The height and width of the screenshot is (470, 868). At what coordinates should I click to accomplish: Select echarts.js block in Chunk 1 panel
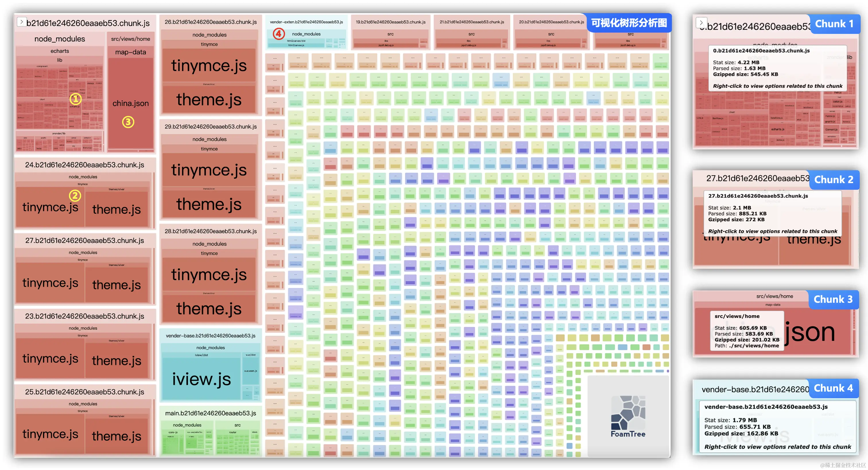pos(778,129)
